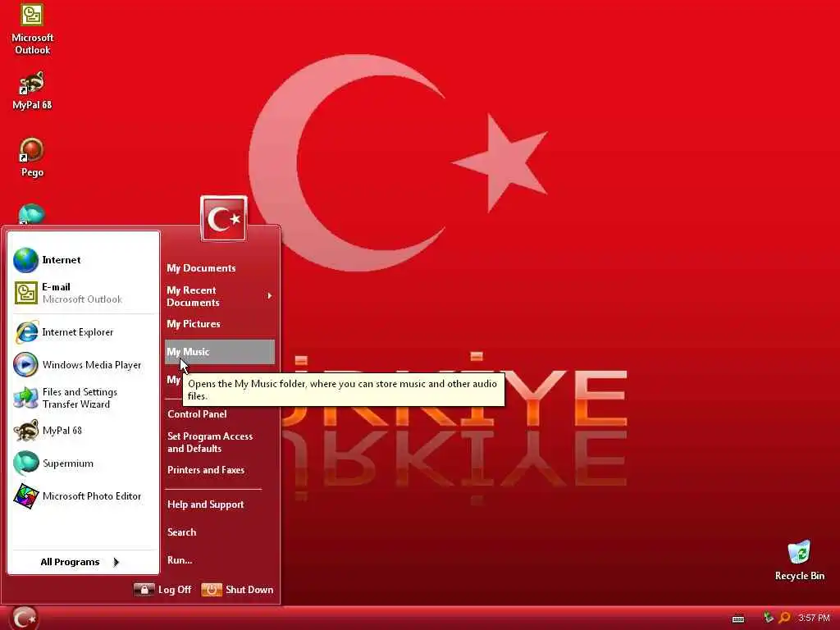
Task: Open MyPal 68 desktop shortcut
Action: coord(32,91)
